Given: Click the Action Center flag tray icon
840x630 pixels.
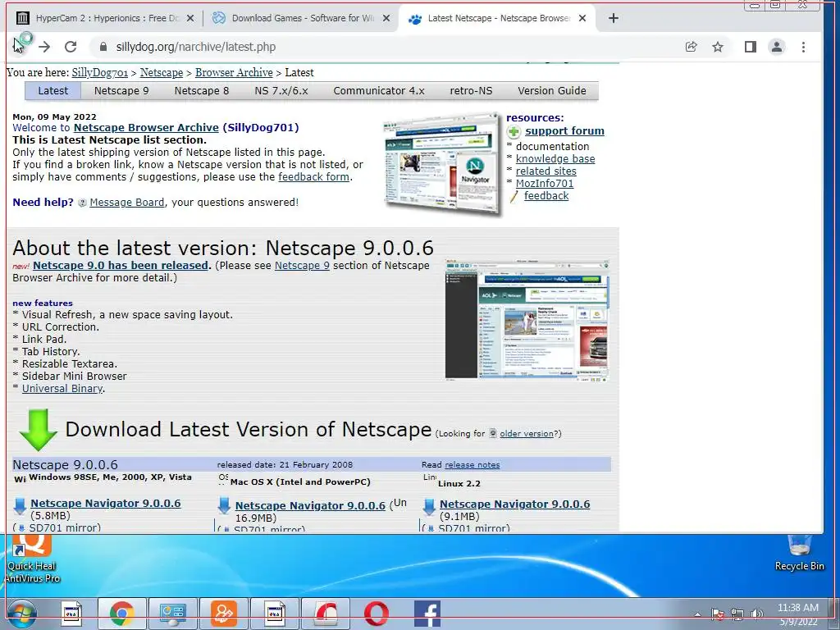Looking at the screenshot, I should 717,614.
